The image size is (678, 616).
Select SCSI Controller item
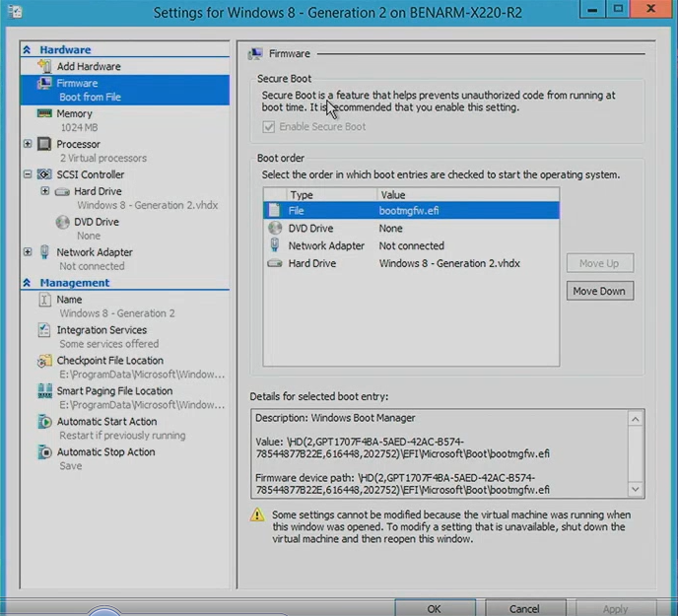(91, 174)
